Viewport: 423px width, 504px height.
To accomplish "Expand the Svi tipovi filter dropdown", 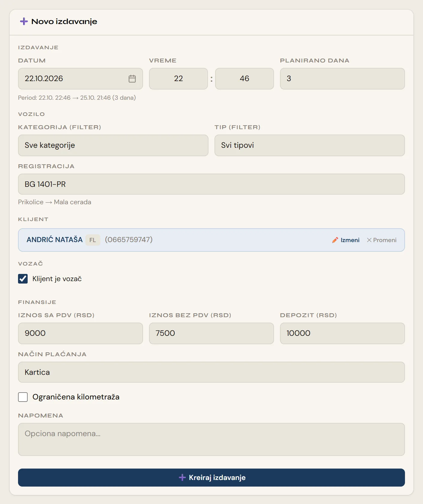I will (x=310, y=145).
